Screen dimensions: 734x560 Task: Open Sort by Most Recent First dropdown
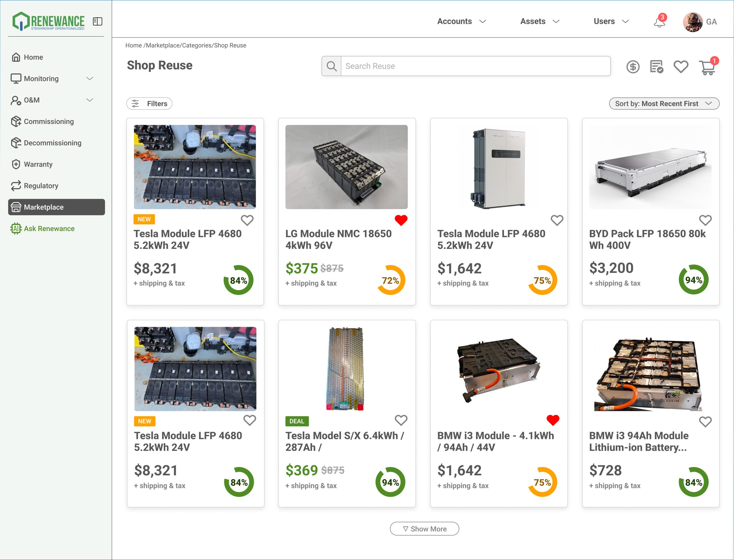point(664,104)
